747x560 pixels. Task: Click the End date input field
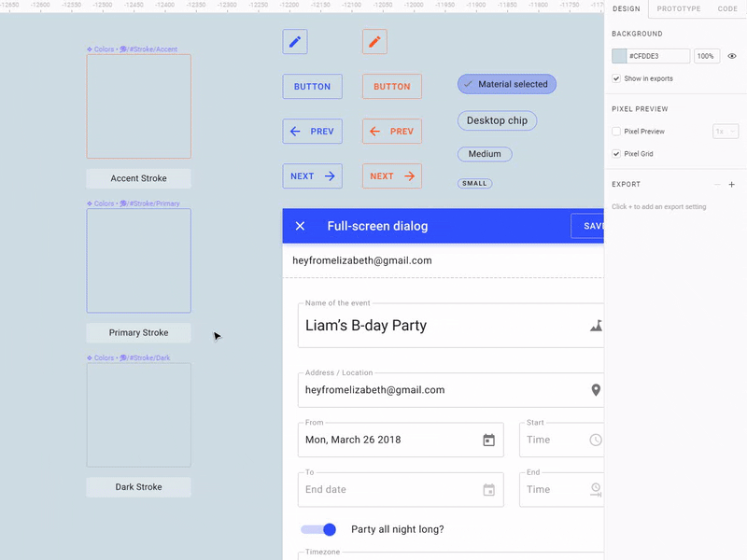click(401, 489)
